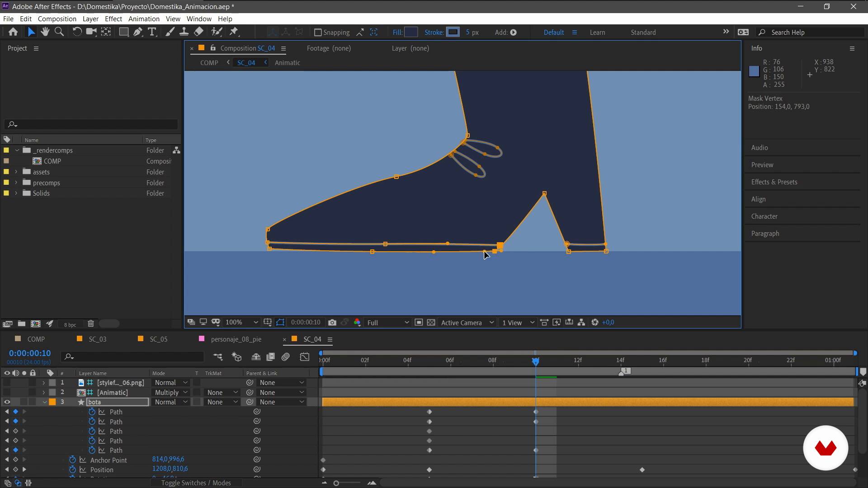
Task: Switch to personaje_08_pie timeline tab
Action: point(236,339)
